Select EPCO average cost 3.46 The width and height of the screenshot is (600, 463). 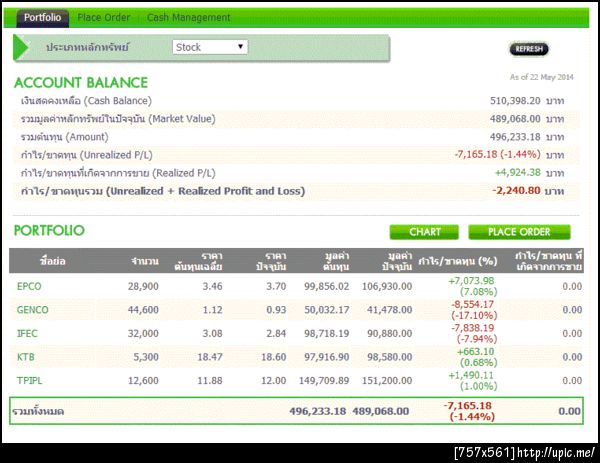click(212, 286)
